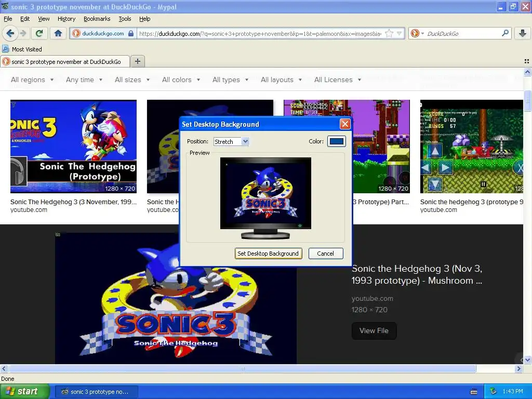Open a new tab with the plus button
Viewport: 532px width, 399px height.
point(137,61)
